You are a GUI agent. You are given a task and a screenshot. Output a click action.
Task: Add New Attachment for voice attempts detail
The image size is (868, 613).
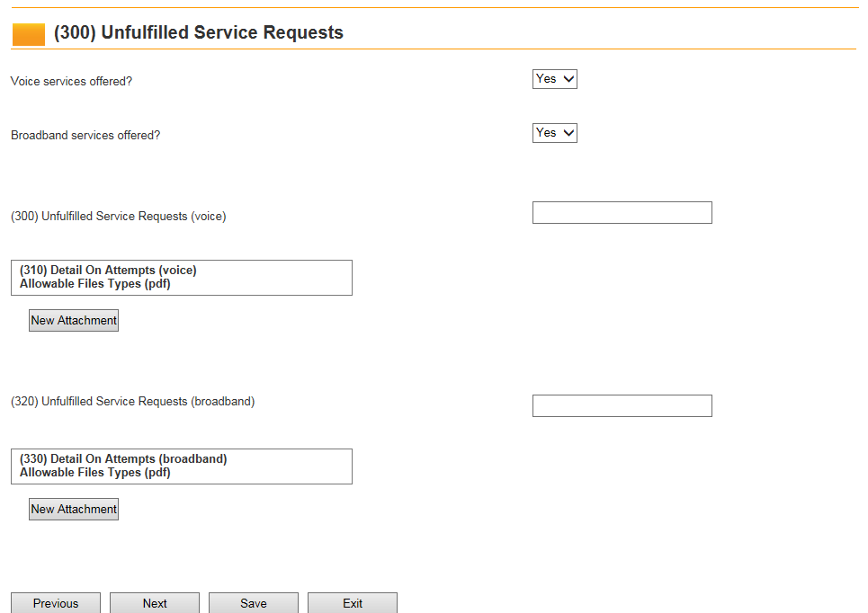[74, 321]
